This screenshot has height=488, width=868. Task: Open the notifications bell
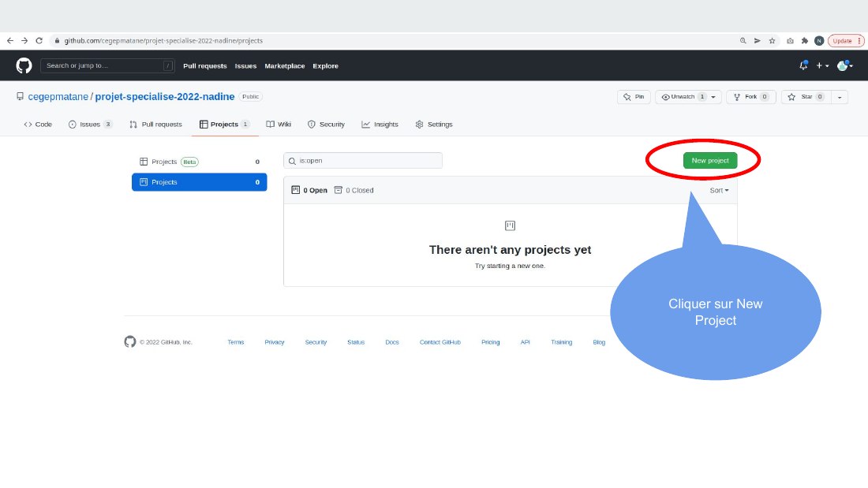click(803, 65)
